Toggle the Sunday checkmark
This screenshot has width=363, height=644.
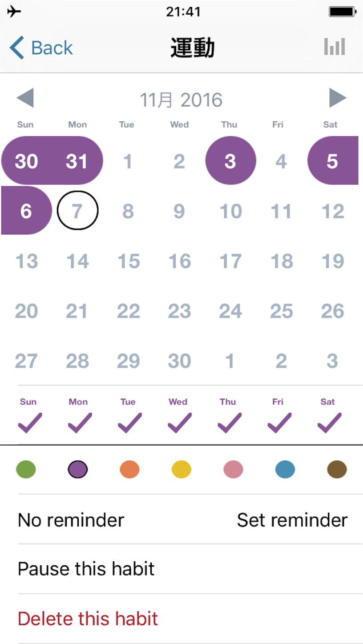click(30, 423)
